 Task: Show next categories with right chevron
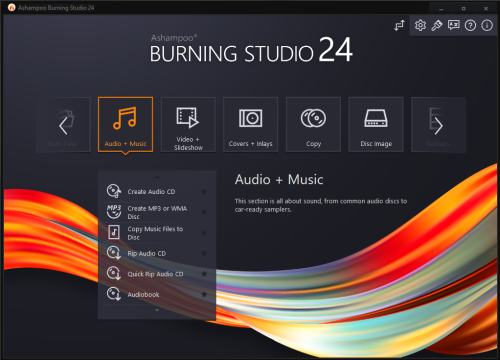click(439, 126)
